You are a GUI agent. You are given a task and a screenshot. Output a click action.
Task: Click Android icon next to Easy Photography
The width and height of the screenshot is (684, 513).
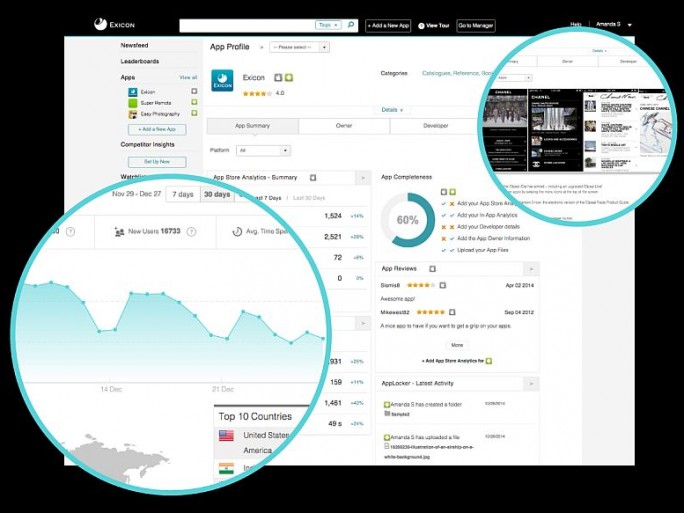coord(194,113)
